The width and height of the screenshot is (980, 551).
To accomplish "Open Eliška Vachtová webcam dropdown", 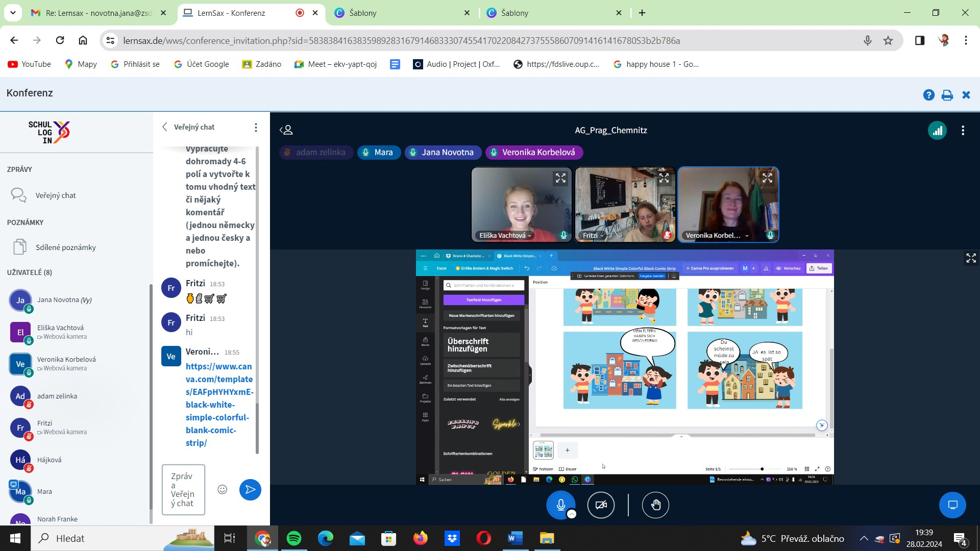I will (505, 235).
